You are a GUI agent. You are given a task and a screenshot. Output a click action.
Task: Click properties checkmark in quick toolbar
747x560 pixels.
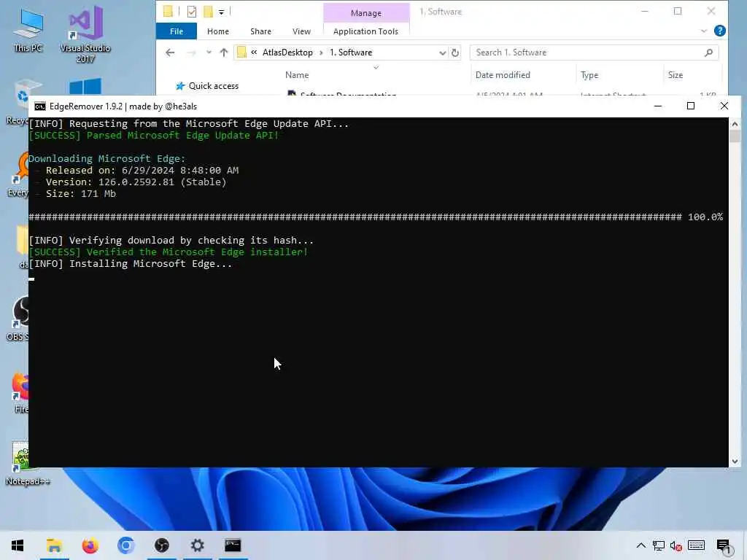(x=192, y=12)
